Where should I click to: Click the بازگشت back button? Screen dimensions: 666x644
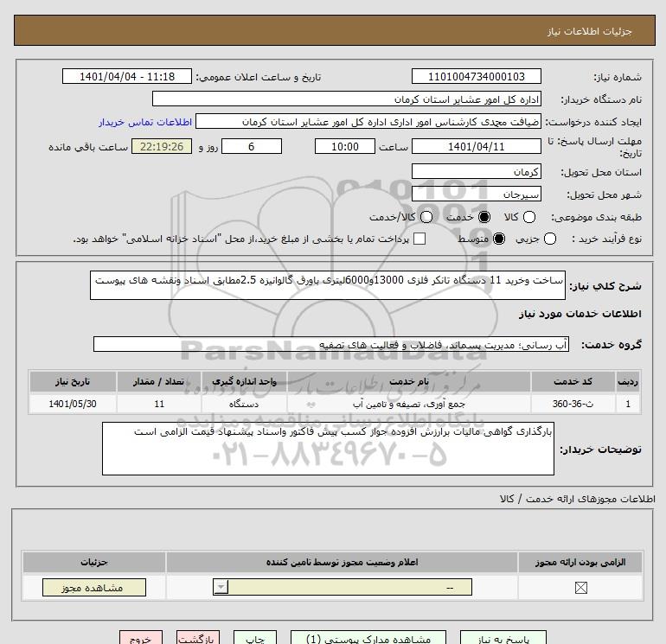(198, 638)
